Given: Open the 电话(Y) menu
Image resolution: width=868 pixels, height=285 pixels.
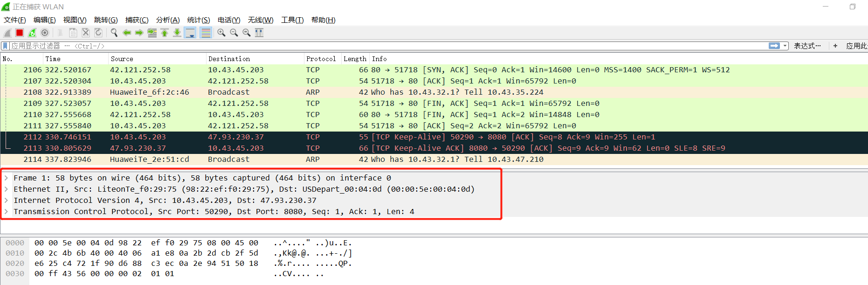Looking at the screenshot, I should click(229, 20).
